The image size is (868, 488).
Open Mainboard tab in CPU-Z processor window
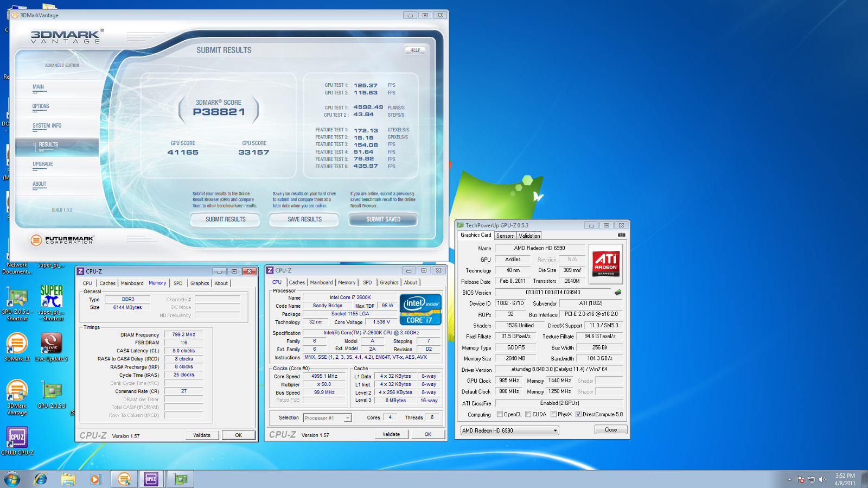click(x=321, y=282)
